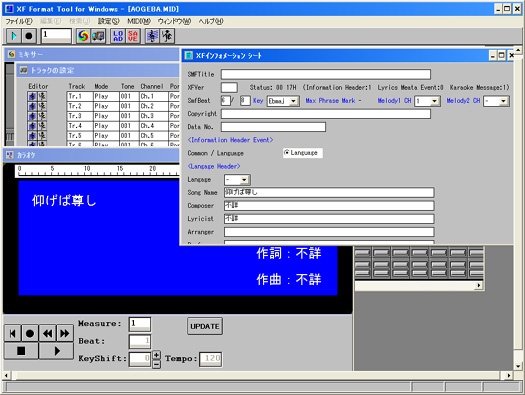Click the UPDATE button

pyautogui.click(x=205, y=326)
